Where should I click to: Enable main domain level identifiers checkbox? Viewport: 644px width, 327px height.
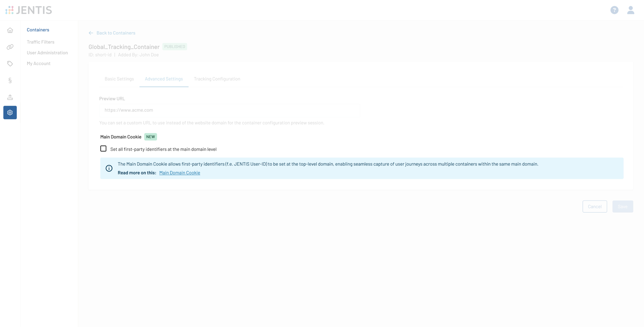click(x=103, y=149)
